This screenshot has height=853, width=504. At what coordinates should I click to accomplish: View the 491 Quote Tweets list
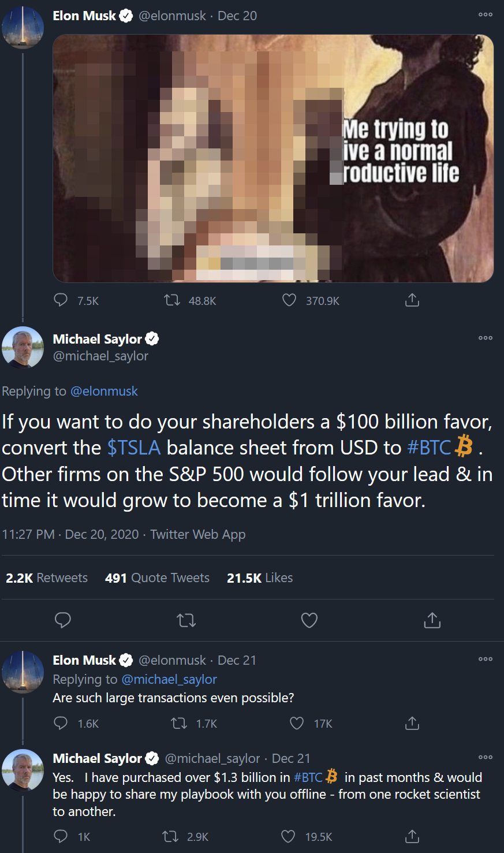[157, 578]
